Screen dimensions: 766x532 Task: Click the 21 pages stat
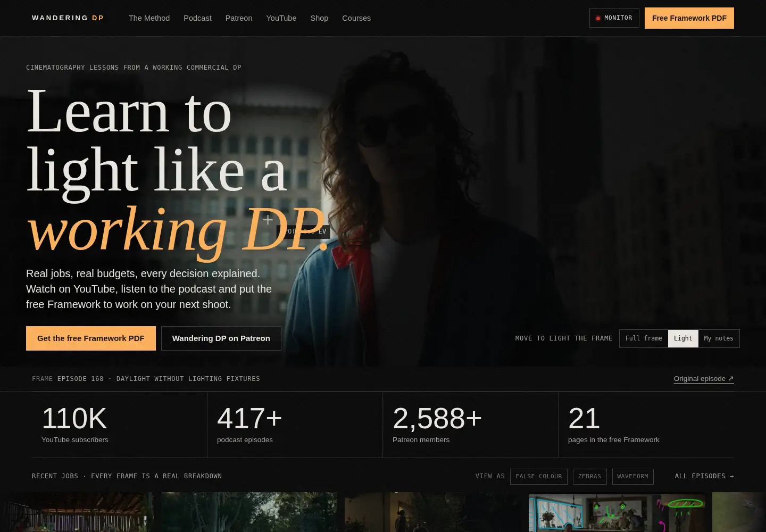pos(646,425)
